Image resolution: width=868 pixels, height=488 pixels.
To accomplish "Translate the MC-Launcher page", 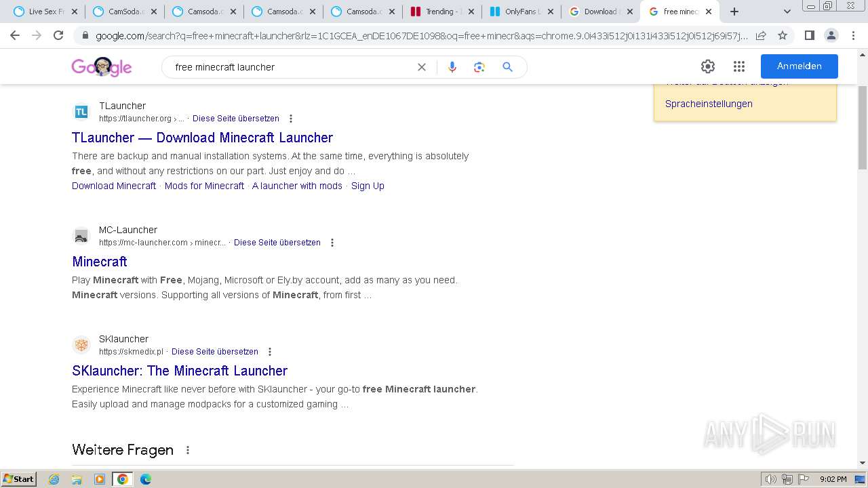I will coord(277,243).
